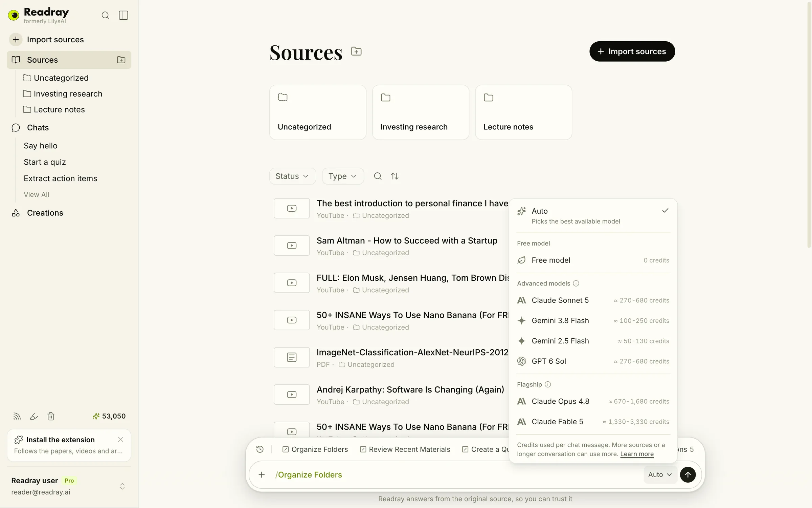Select Claude Opus 4.8 model
This screenshot has width=812, height=508.
(x=593, y=401)
